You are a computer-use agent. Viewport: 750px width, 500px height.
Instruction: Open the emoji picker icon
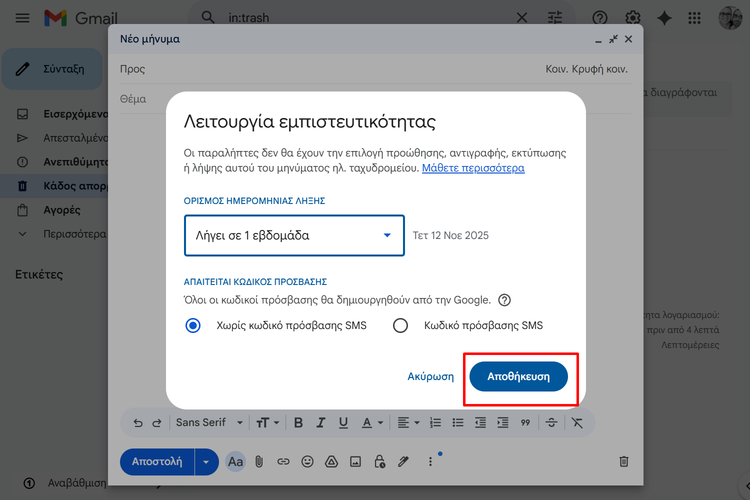pyautogui.click(x=307, y=462)
